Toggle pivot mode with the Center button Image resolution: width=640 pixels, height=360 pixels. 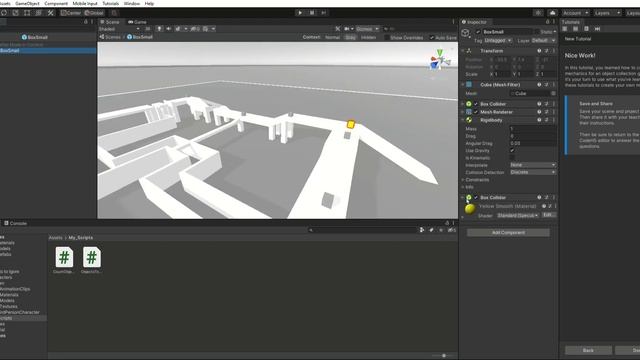[71, 13]
